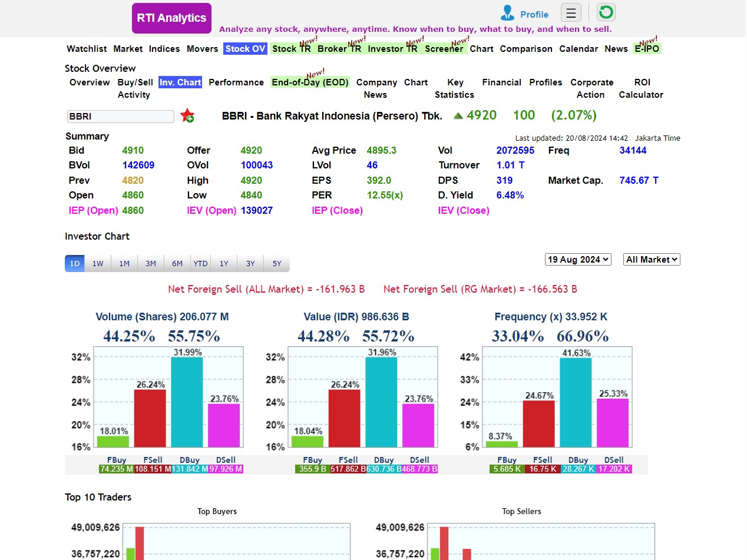The height and width of the screenshot is (560, 747).
Task: Open the ROI Calculator tab
Action: coord(641,88)
